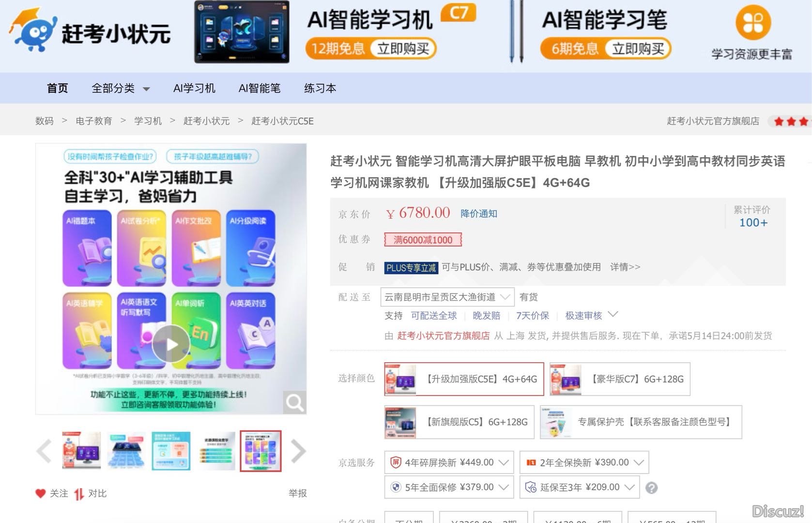
Task: Claim 满6000减1000 coupon
Action: (423, 240)
